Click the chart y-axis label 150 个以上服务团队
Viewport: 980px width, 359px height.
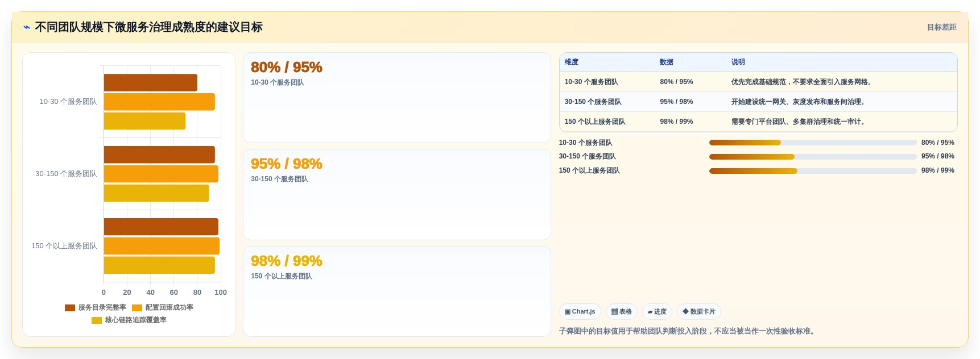point(64,246)
